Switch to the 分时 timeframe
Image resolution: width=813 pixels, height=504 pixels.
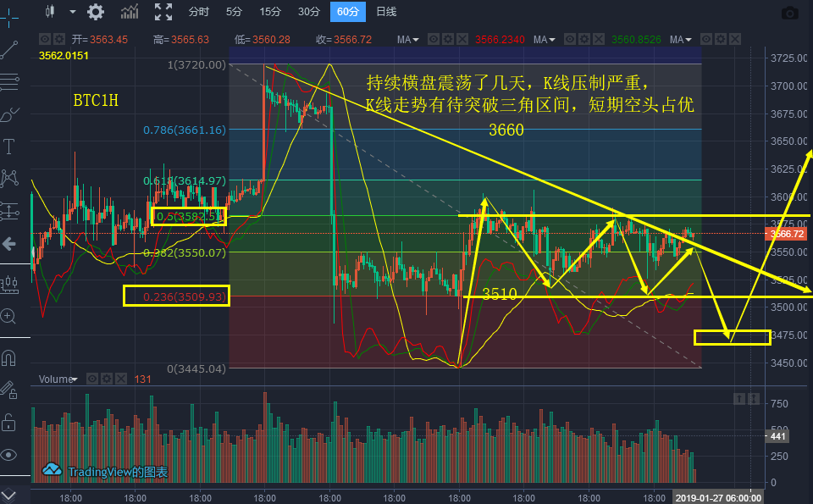tap(198, 11)
